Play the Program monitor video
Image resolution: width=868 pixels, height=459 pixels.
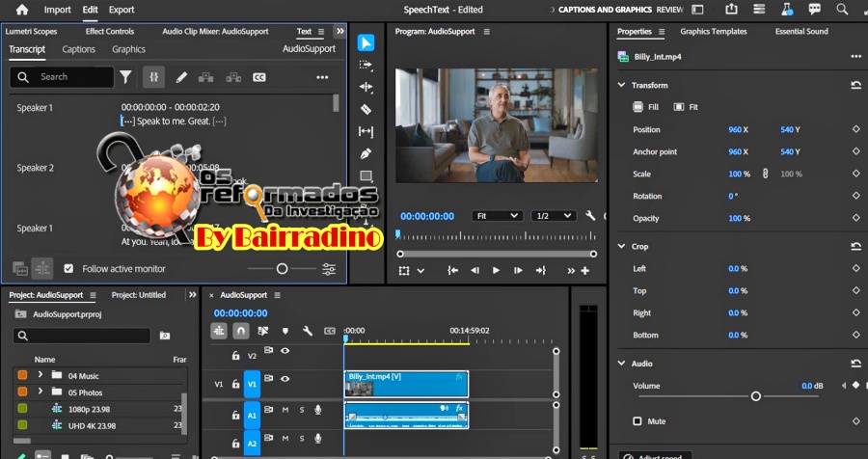[496, 271]
